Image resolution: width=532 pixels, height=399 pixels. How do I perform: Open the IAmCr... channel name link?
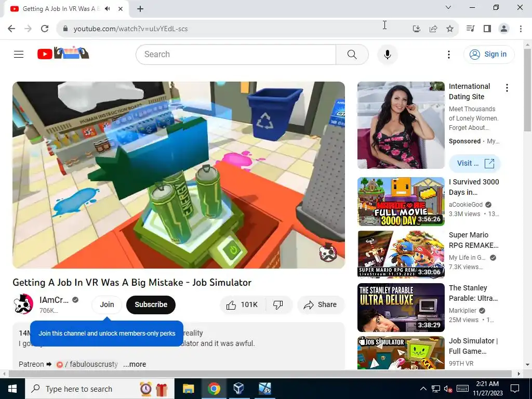tap(54, 300)
